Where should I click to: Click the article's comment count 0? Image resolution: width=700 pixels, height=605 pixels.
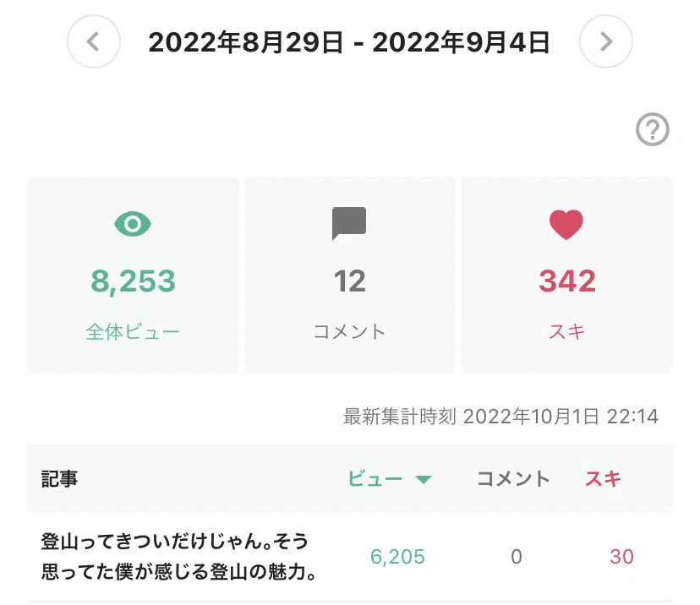[517, 557]
